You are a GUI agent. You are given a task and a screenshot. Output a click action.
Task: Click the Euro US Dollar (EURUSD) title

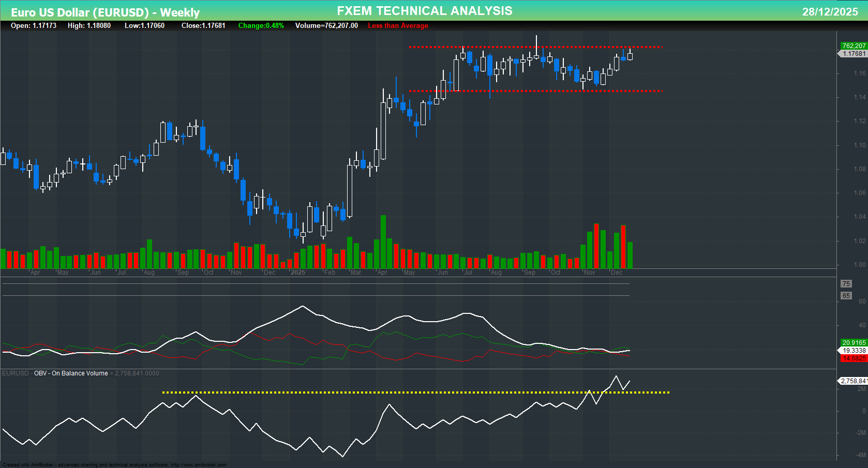click(81, 12)
